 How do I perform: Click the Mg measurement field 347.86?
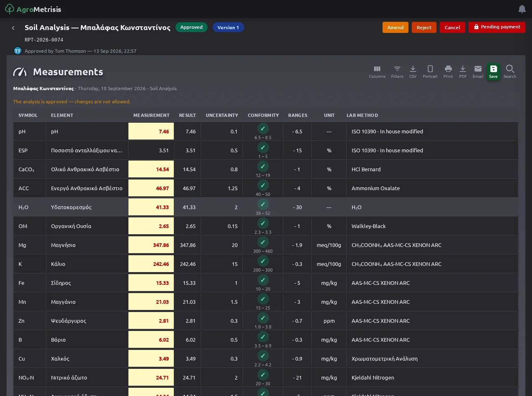click(x=151, y=245)
